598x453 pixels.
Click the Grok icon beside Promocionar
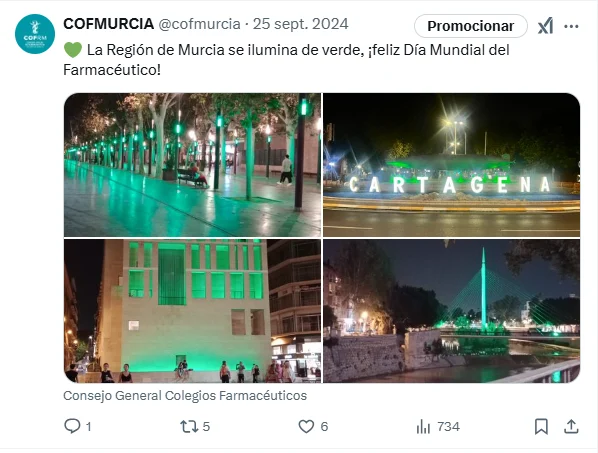click(x=545, y=26)
